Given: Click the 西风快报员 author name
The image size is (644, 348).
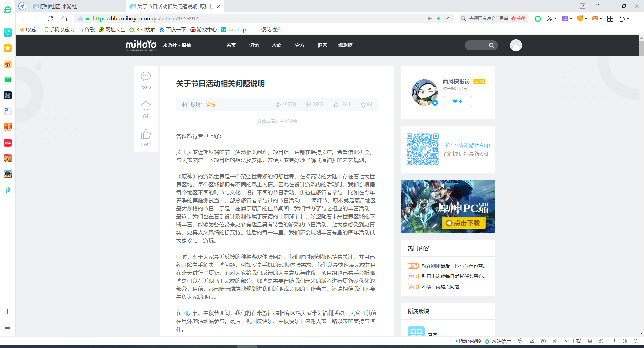Looking at the screenshot, I should (x=456, y=81).
